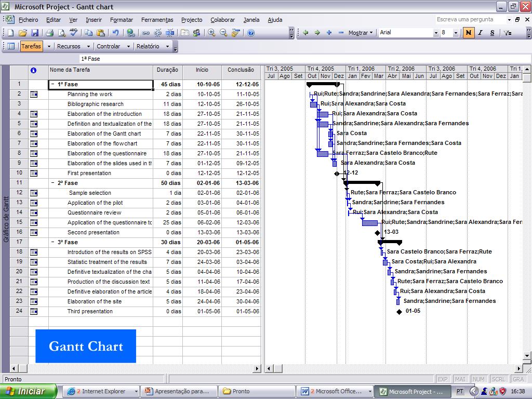The height and width of the screenshot is (399, 532).
Task: Click the left arrow of the Gantt chart scrollbar
Action: (269, 368)
